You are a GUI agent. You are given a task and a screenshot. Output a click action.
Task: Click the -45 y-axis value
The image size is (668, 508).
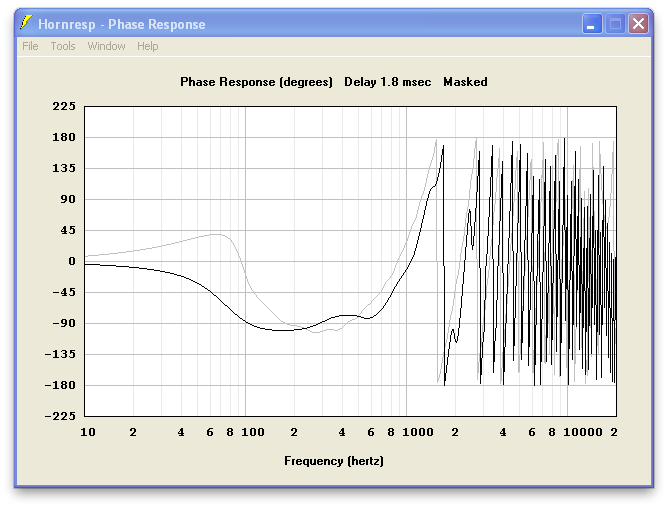[x=64, y=292]
